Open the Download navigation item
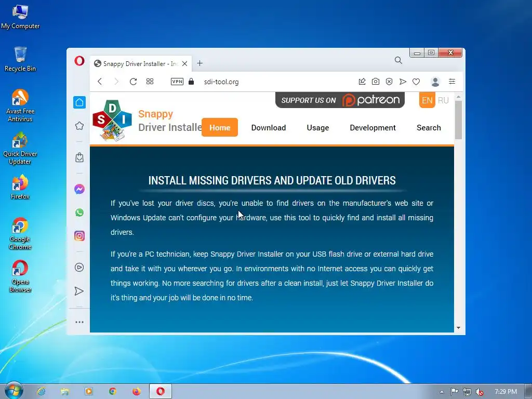Screen dimensions: 532x399 269,128
